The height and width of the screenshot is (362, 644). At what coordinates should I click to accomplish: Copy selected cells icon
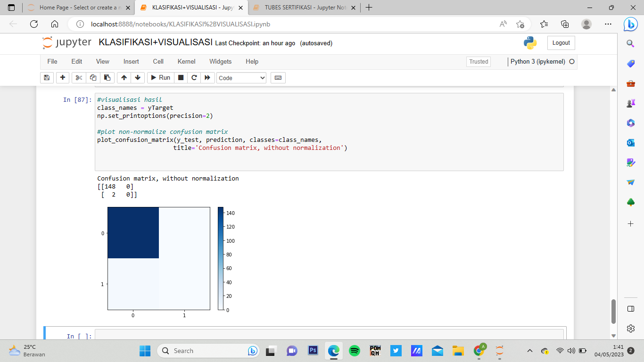(93, 78)
